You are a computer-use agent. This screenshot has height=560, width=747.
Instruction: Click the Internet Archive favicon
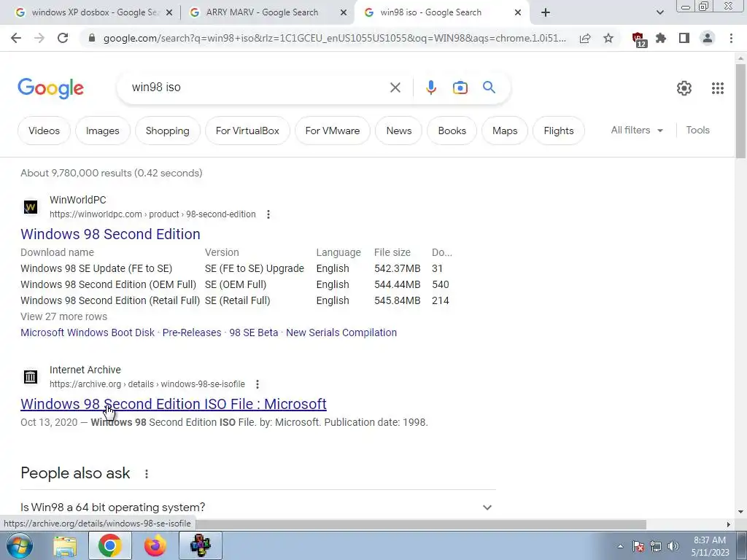point(31,377)
